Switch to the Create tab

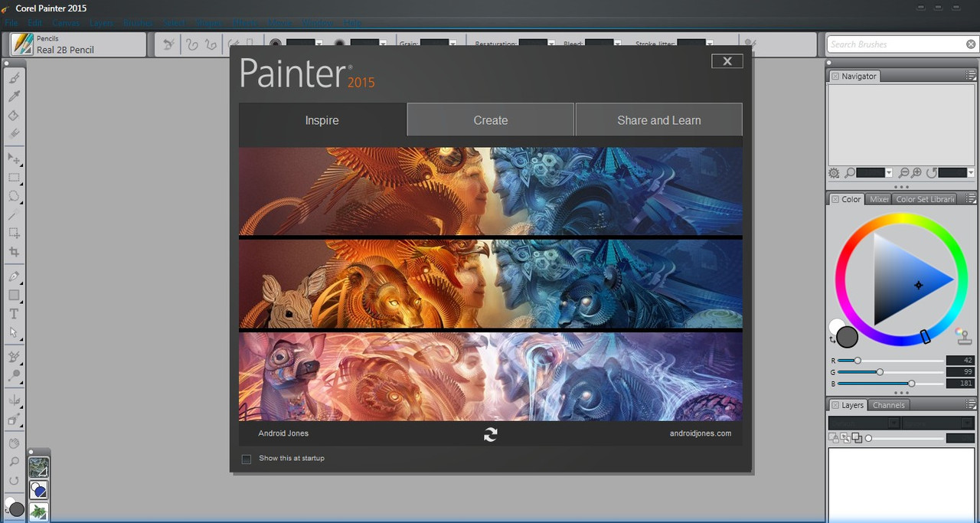[491, 120]
